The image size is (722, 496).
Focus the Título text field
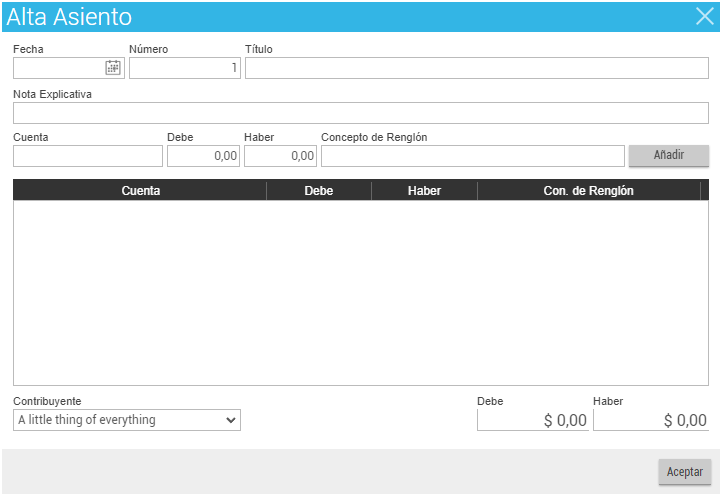(476, 68)
